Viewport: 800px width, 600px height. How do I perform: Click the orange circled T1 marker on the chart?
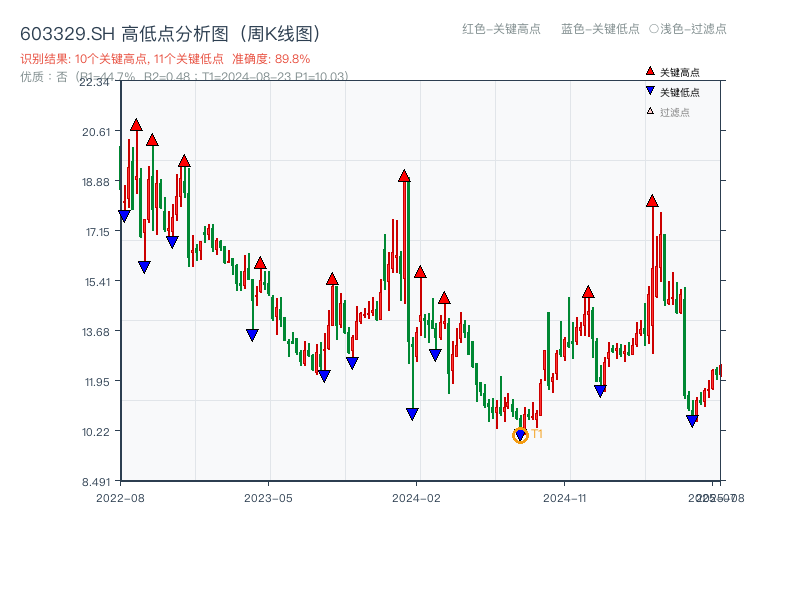click(520, 436)
